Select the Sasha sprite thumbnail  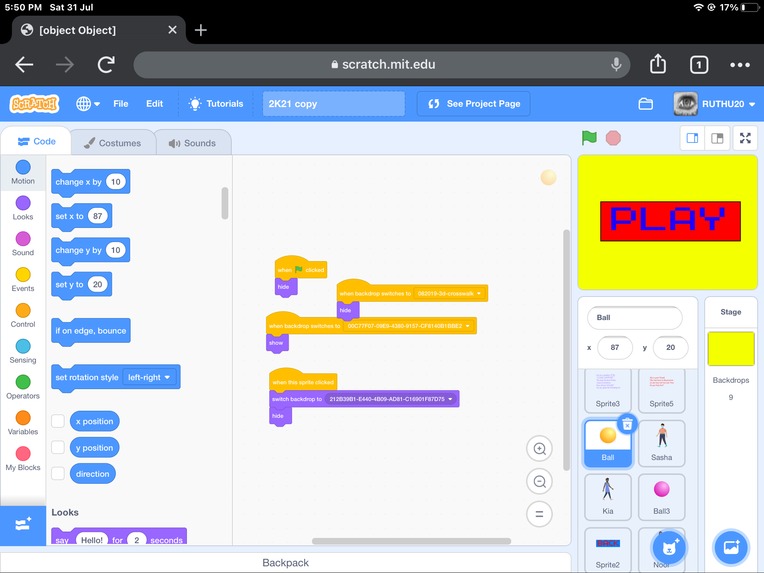(661, 443)
